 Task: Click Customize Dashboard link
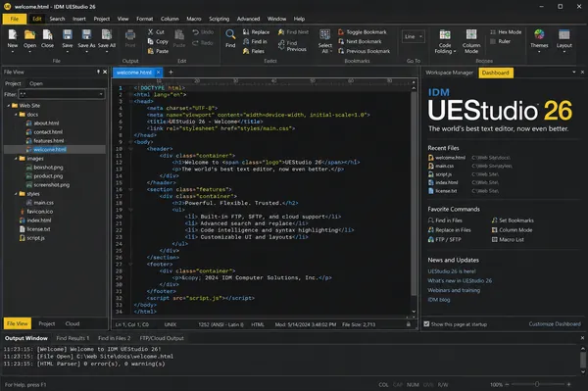(555, 324)
